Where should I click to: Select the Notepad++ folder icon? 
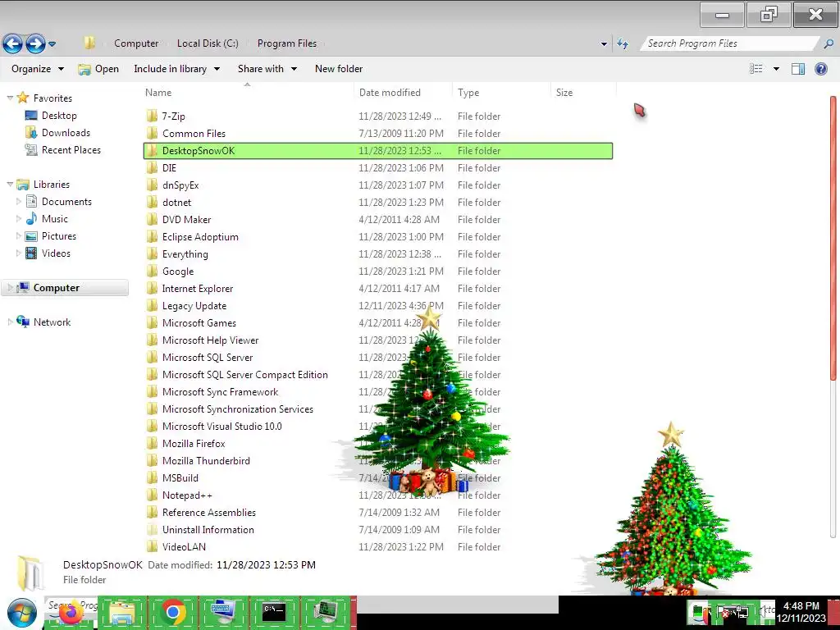pos(152,495)
